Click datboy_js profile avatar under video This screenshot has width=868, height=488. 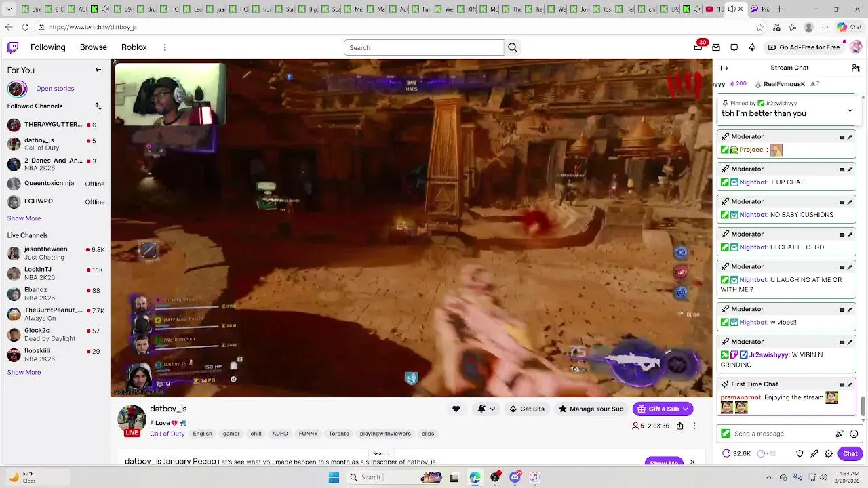click(x=132, y=420)
